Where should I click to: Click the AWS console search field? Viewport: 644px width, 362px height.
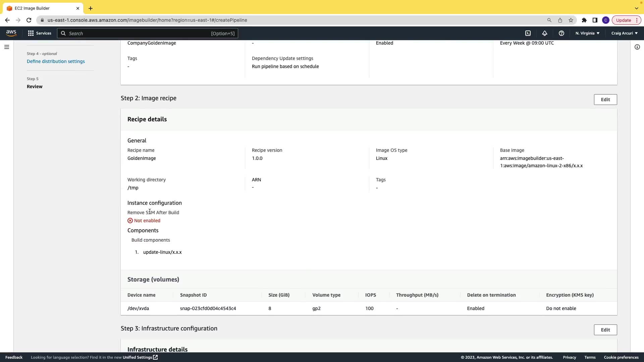(148, 33)
